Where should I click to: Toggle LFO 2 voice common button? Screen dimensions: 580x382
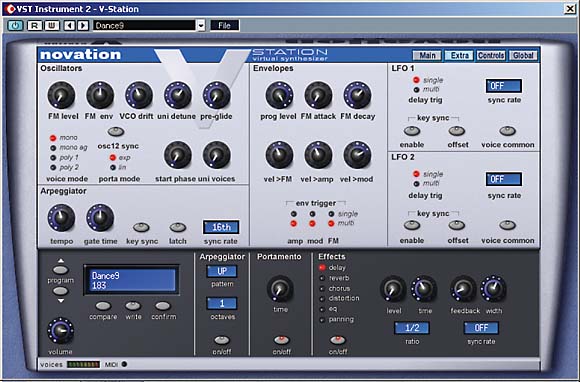click(x=508, y=225)
